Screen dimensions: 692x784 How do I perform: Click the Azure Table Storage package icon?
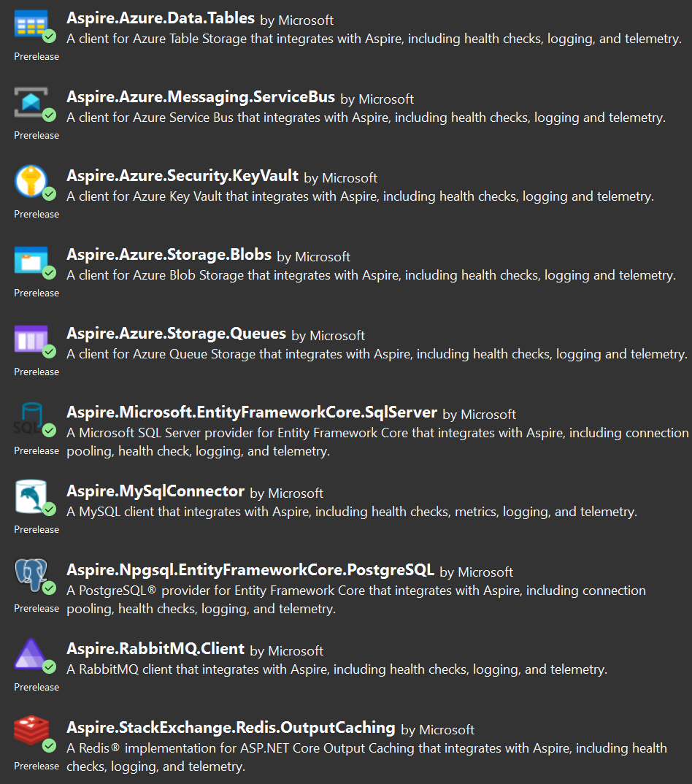(31, 23)
